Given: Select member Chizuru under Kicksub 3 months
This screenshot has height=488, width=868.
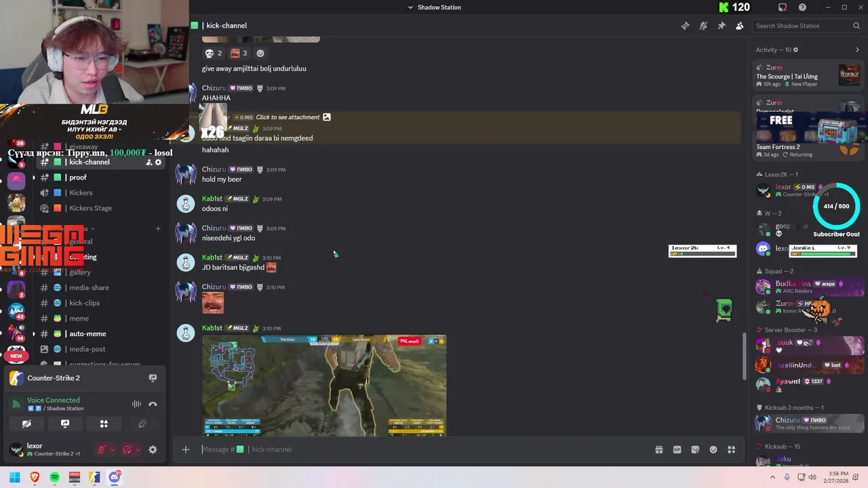Looking at the screenshot, I should pyautogui.click(x=808, y=424).
